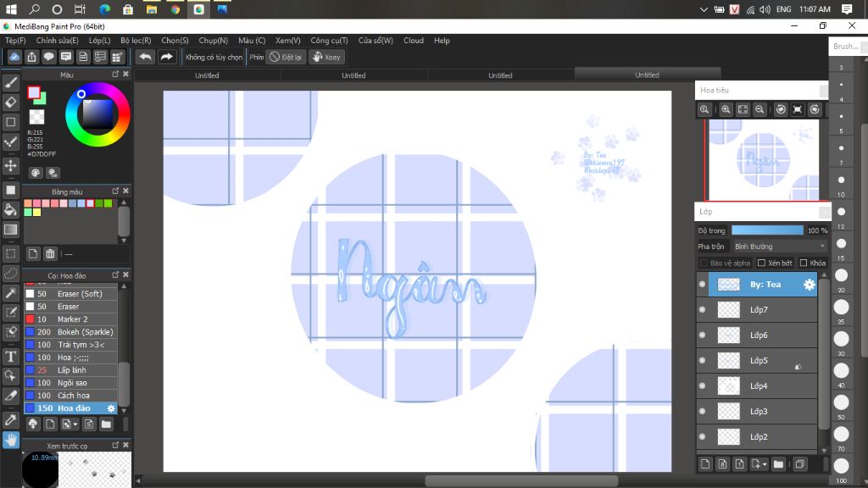Select the Magic Wand tool
The width and height of the screenshot is (868, 488).
coord(10,292)
